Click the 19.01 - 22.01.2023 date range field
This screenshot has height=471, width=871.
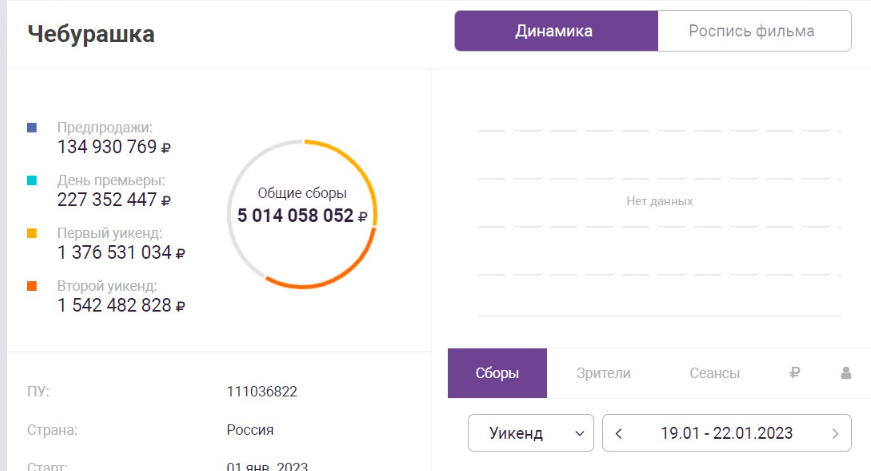727,433
